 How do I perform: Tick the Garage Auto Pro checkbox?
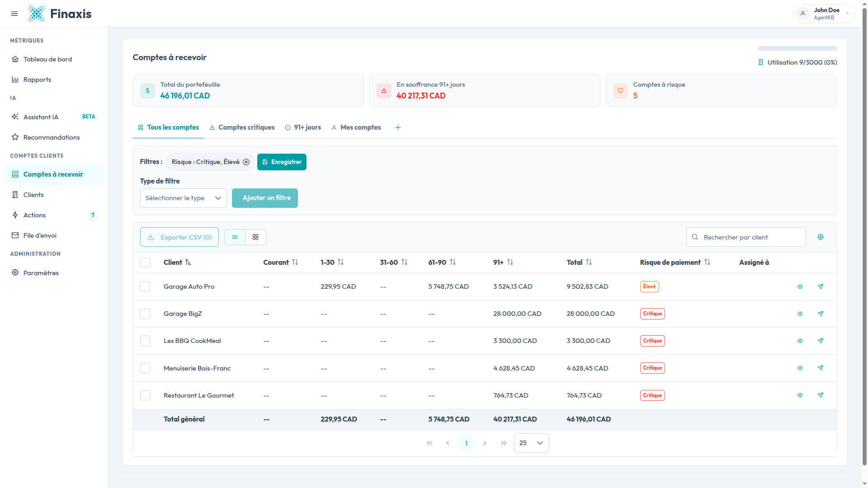[x=145, y=286]
